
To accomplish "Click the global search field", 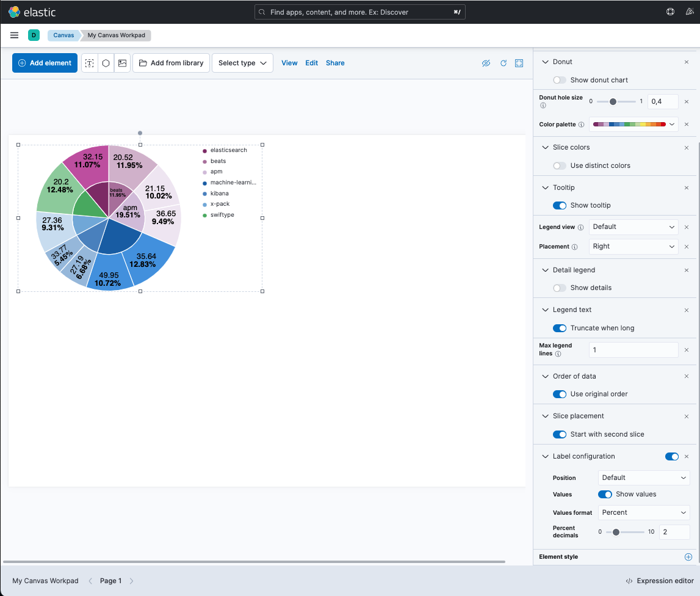I will (360, 12).
